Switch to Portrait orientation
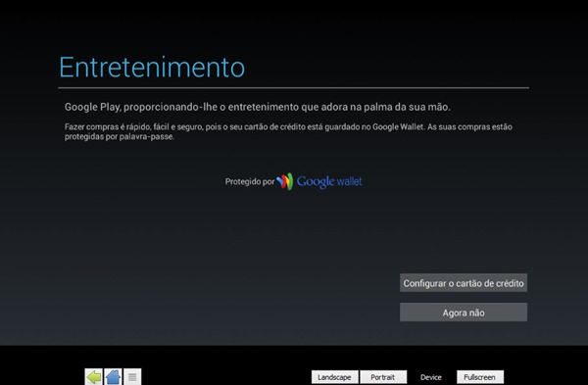Image resolution: width=588 pixels, height=385 pixels. (383, 377)
